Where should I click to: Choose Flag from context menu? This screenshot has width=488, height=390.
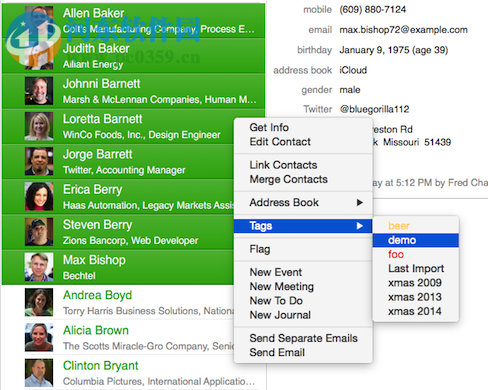click(x=260, y=249)
